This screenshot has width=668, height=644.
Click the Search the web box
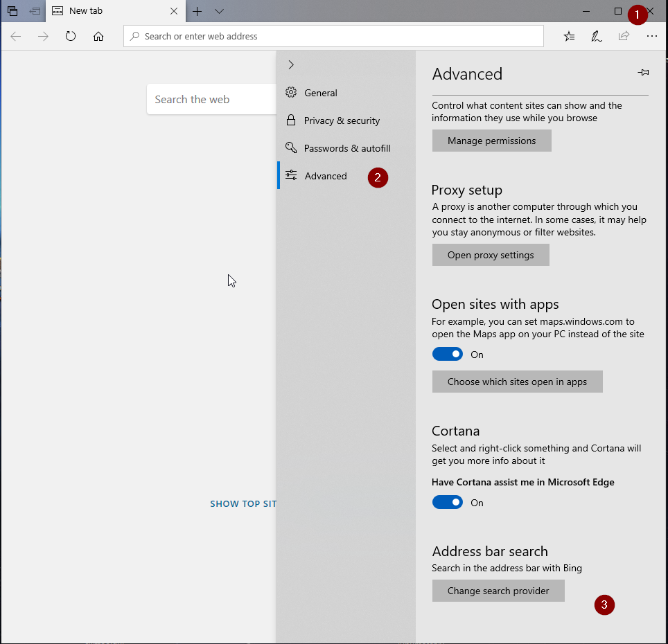pyautogui.click(x=212, y=99)
